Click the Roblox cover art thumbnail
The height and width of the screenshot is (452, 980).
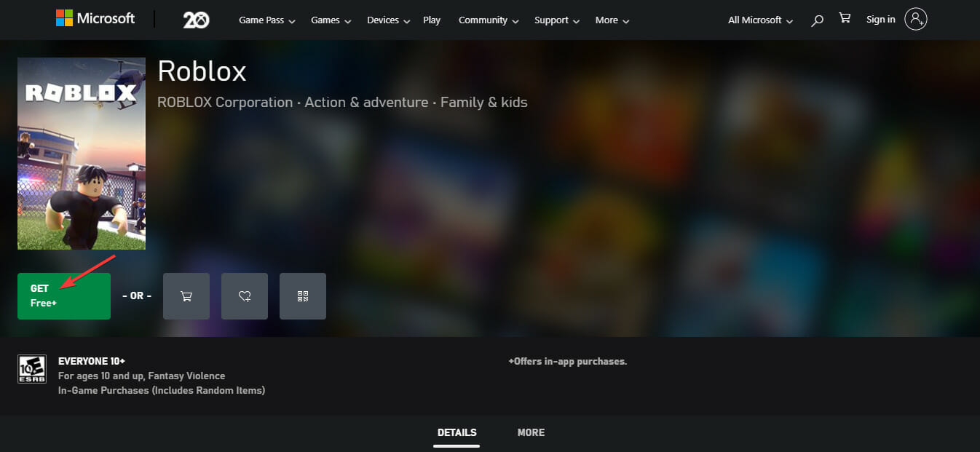click(x=81, y=153)
